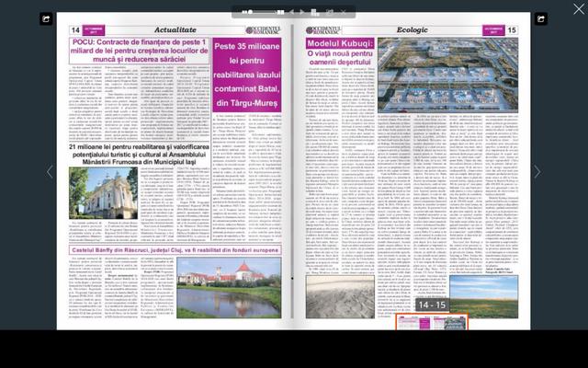The image size is (588, 368).
Task: Share left page using share icon
Action: coord(46,18)
